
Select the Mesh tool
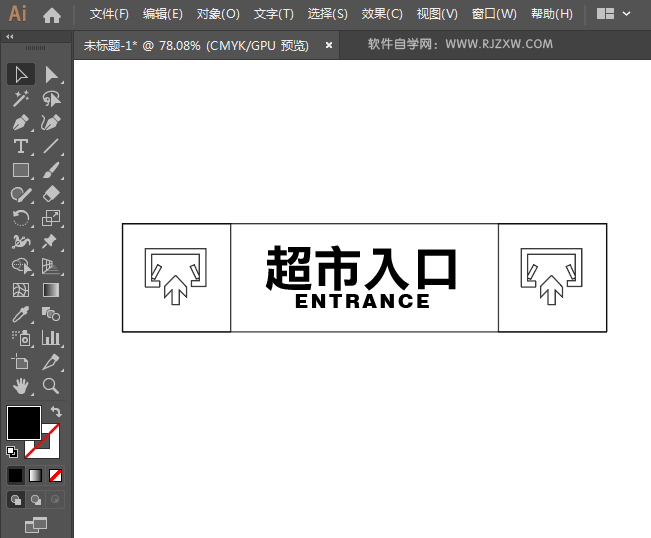click(21, 290)
